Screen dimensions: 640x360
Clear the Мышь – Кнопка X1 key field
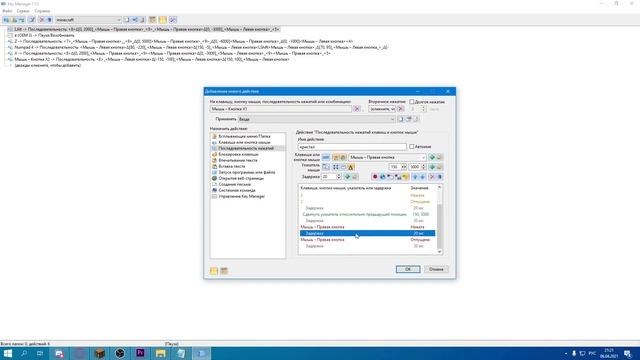[x=357, y=109]
